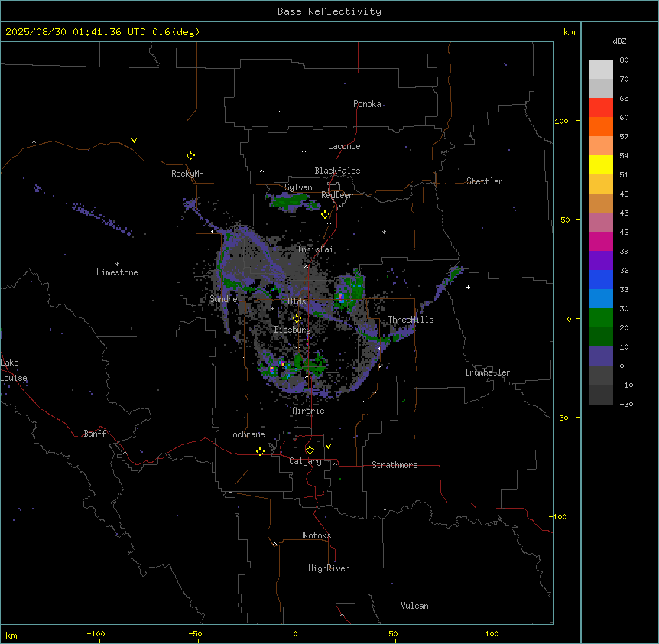Screen dimensions: 659x644
Task: Click the white asterisk above Limestone
Action: pyautogui.click(x=117, y=264)
